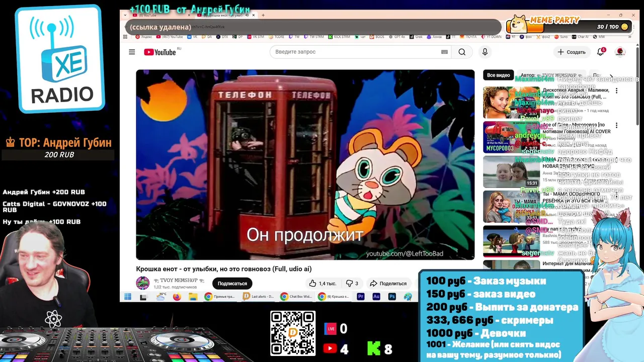Click the magnifier search button on YouTube

click(x=462, y=52)
